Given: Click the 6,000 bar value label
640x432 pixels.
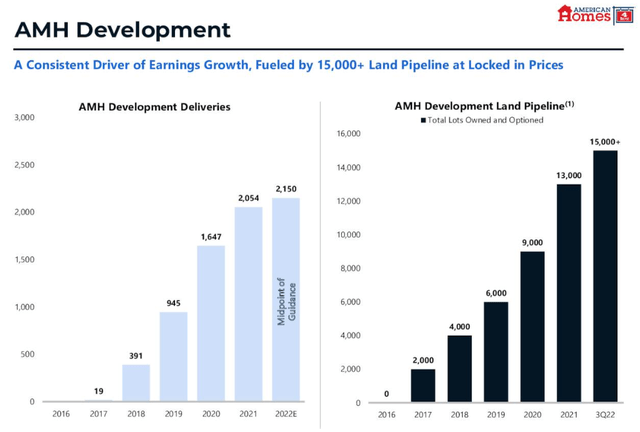Looking at the screenshot, I should tap(496, 293).
